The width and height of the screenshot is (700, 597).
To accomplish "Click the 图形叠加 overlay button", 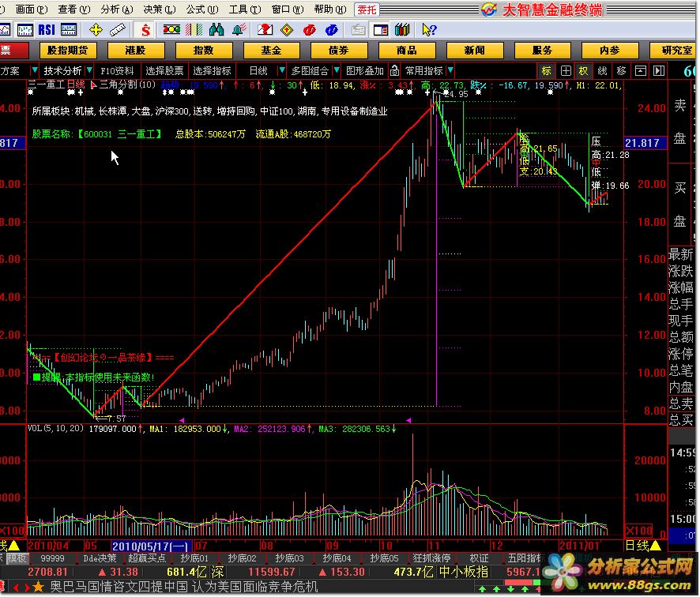I will coord(365,70).
